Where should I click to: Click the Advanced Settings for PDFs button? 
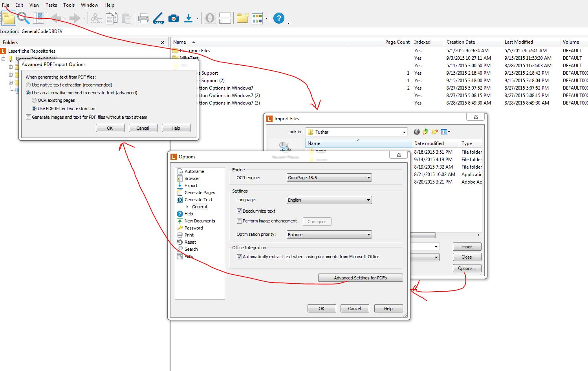(x=360, y=278)
